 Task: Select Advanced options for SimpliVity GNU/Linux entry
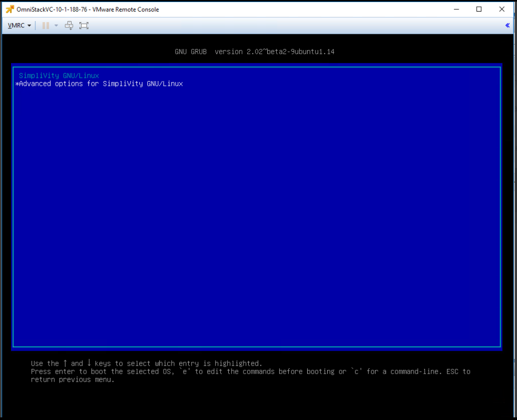[100, 84]
